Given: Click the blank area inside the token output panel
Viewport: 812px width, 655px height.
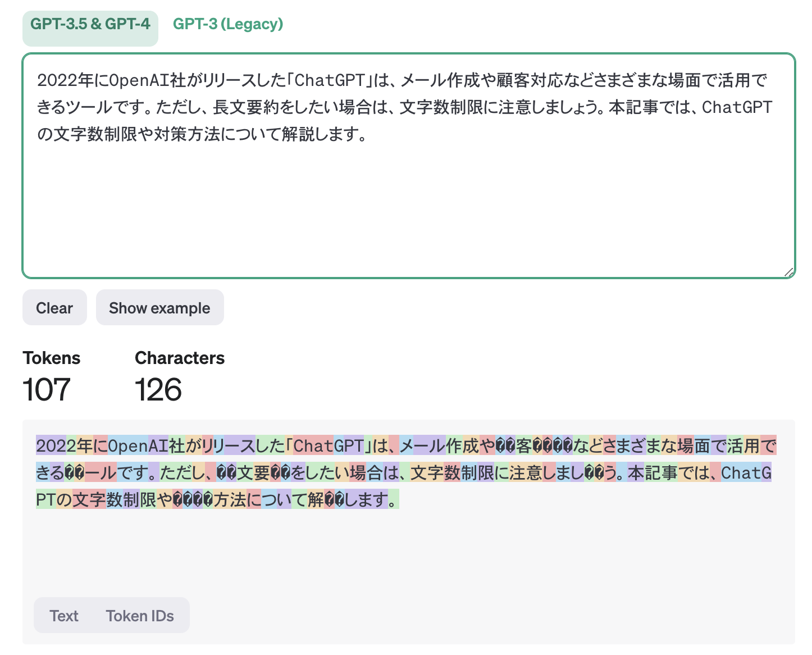Looking at the screenshot, I should coord(408,556).
